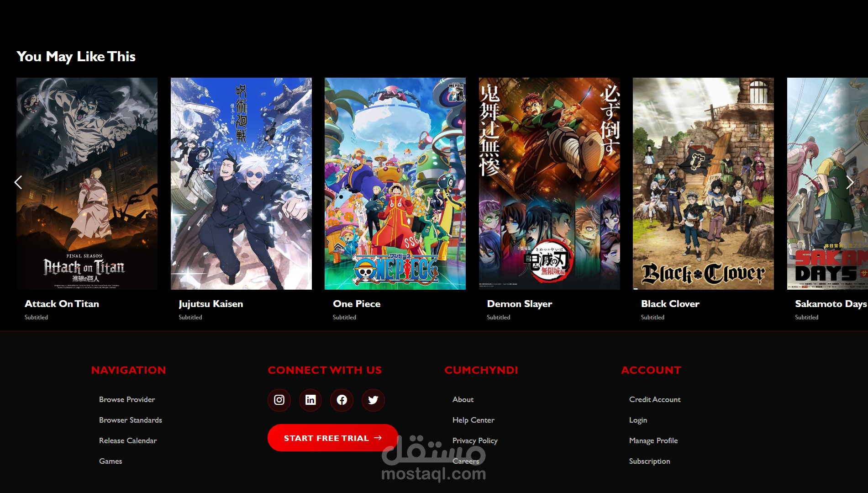Open the Instagram social icon
Image resolution: width=868 pixels, height=493 pixels.
279,400
